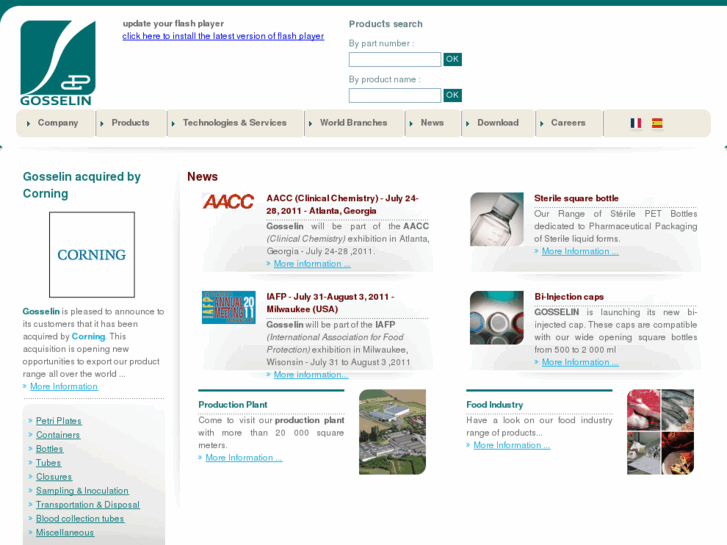Viewport: 727px width, 545px height.
Task: Click the Corning name in paragraph
Action: 89,336
